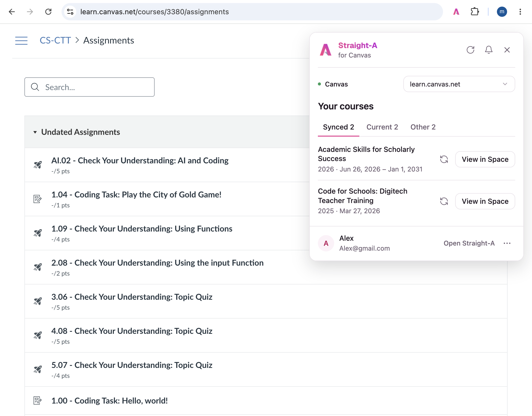Click the assignments Search field

pos(90,87)
